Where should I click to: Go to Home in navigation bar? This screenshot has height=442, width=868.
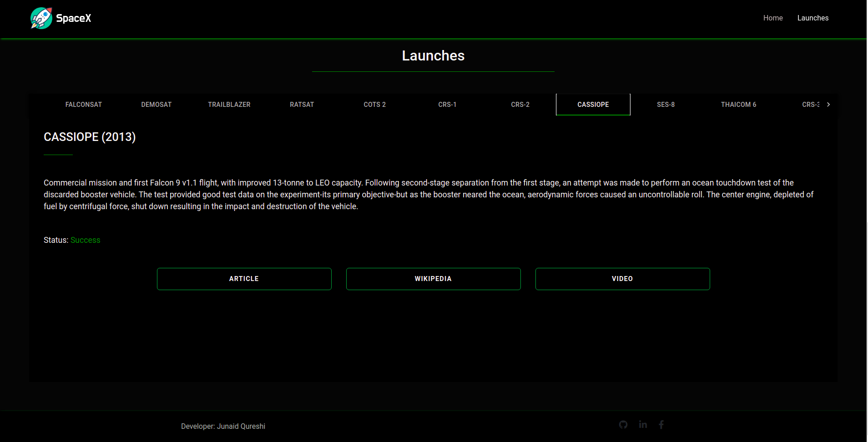pos(773,18)
